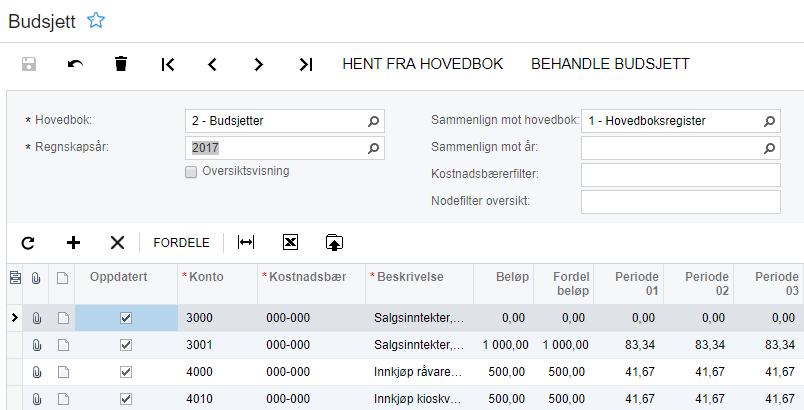Go to first record icon
Screen dimensions: 804x410
coord(168,64)
